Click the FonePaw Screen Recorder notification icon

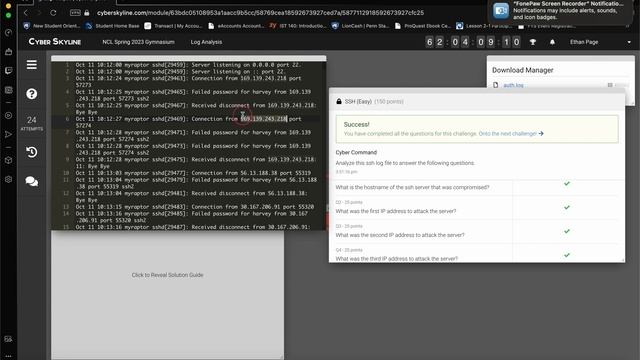(501, 11)
